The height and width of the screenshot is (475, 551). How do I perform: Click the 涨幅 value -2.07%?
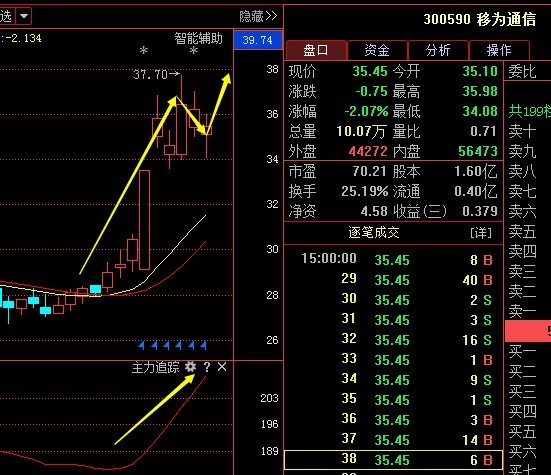(366, 111)
